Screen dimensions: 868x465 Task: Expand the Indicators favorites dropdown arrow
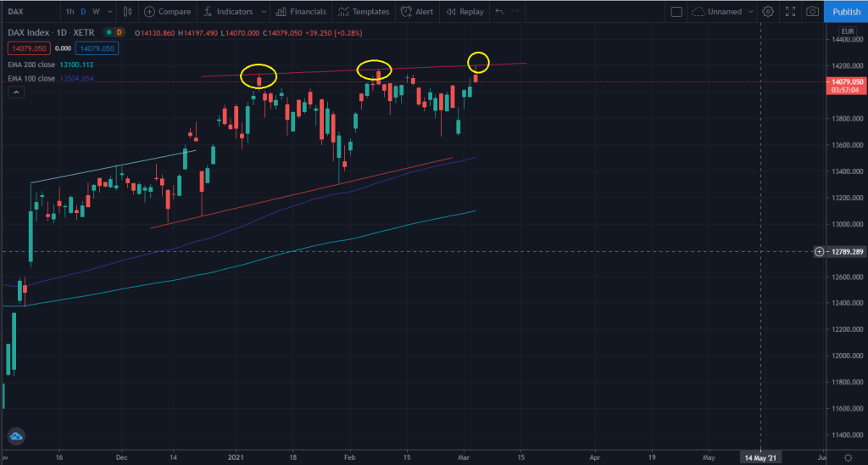[264, 12]
